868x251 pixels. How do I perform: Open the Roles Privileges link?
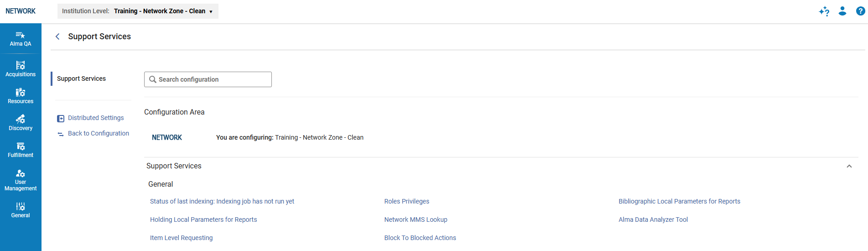pyautogui.click(x=406, y=201)
